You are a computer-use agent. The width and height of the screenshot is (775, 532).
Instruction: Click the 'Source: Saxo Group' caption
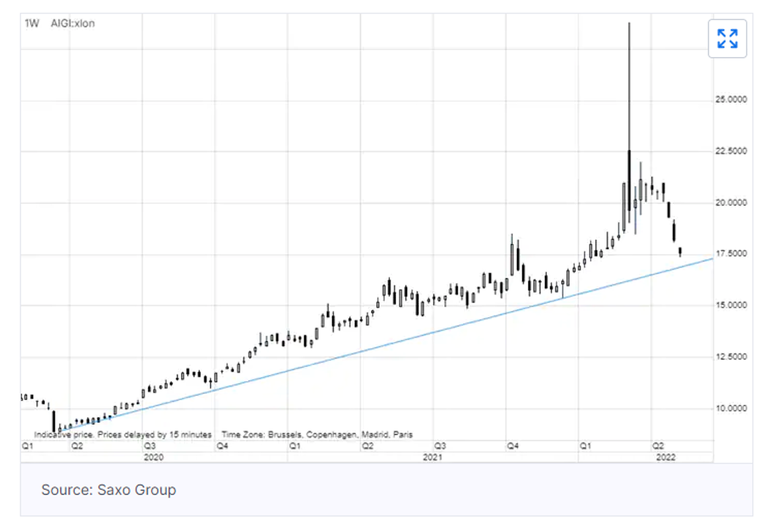[109, 490]
